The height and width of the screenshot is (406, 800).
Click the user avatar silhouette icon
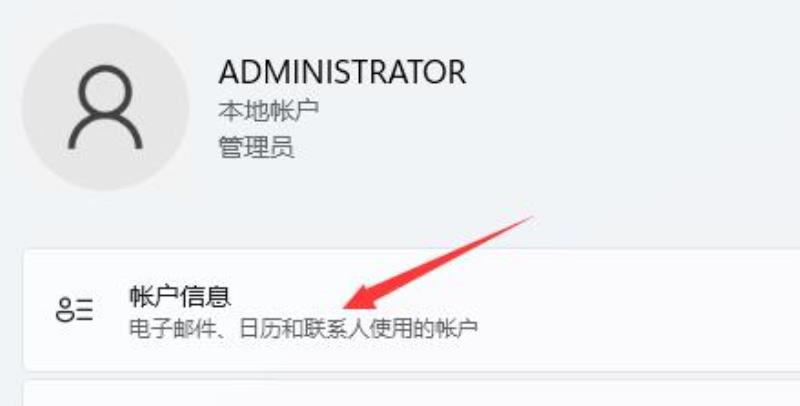[x=105, y=107]
